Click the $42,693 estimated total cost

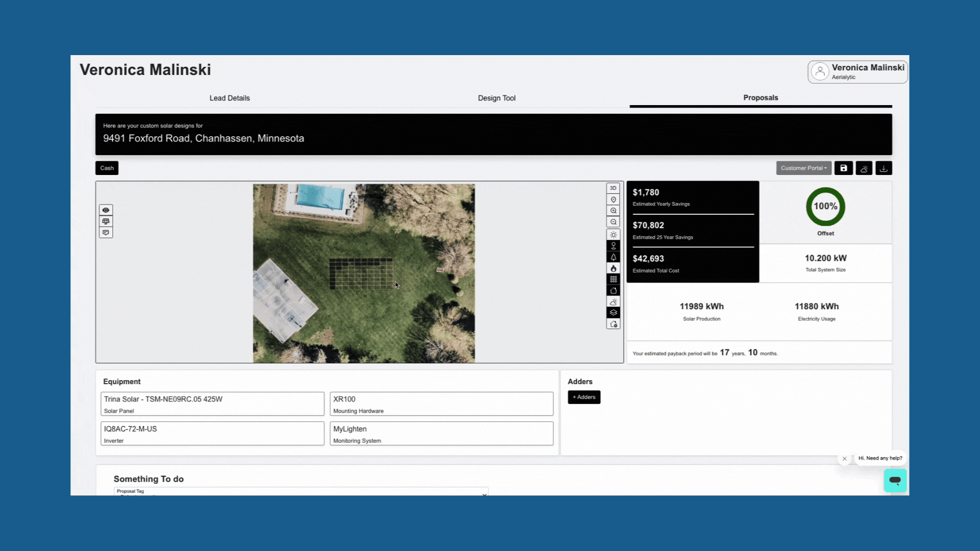click(648, 259)
